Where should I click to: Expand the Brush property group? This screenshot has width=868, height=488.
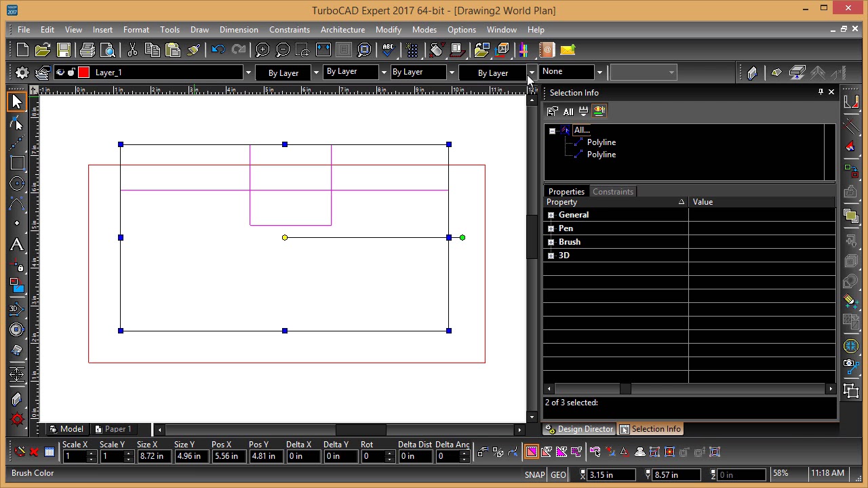[x=551, y=242]
